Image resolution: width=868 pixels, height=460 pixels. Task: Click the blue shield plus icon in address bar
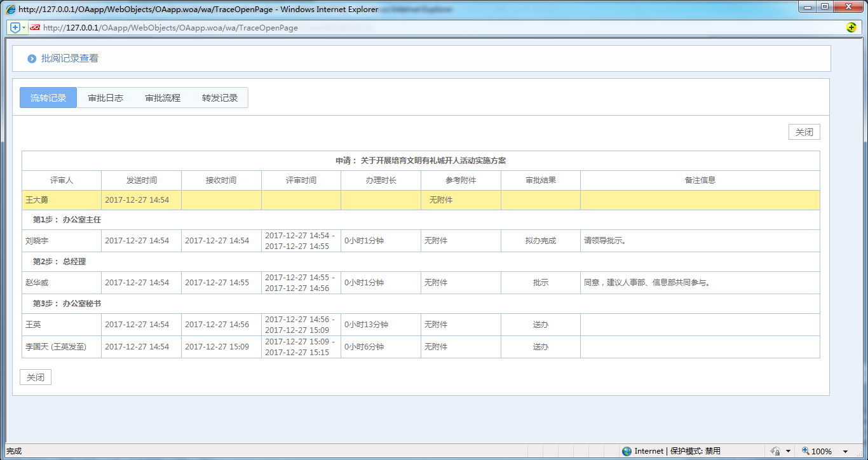click(15, 28)
